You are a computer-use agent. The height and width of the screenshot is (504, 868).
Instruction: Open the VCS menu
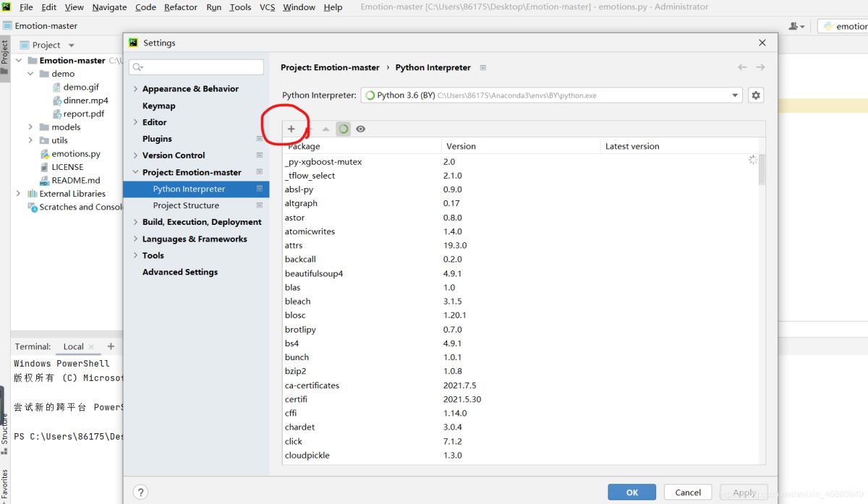tap(267, 7)
